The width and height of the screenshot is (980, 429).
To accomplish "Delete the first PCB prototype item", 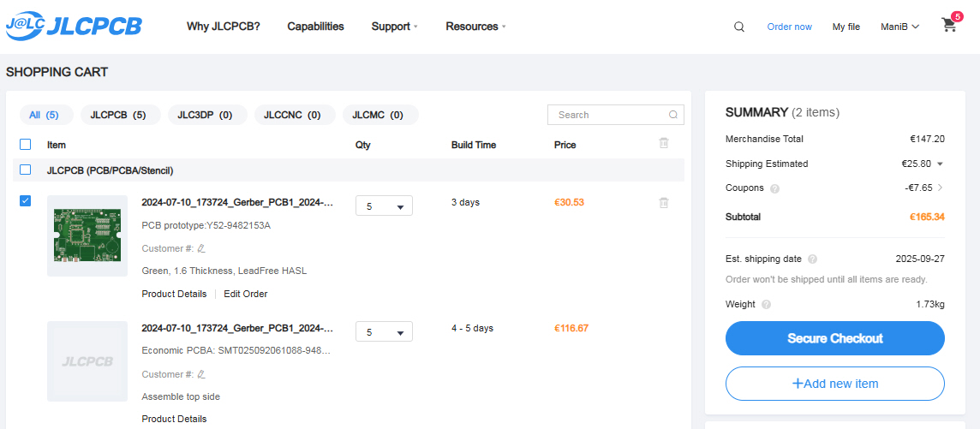I will (x=664, y=202).
